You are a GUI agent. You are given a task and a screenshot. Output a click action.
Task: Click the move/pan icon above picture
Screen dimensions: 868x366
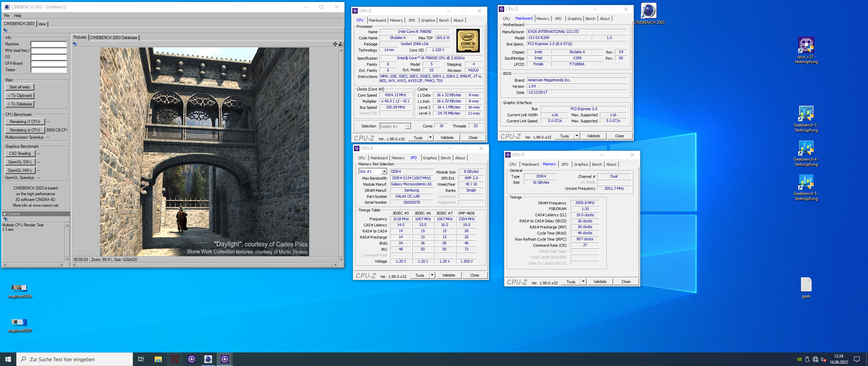click(x=335, y=44)
